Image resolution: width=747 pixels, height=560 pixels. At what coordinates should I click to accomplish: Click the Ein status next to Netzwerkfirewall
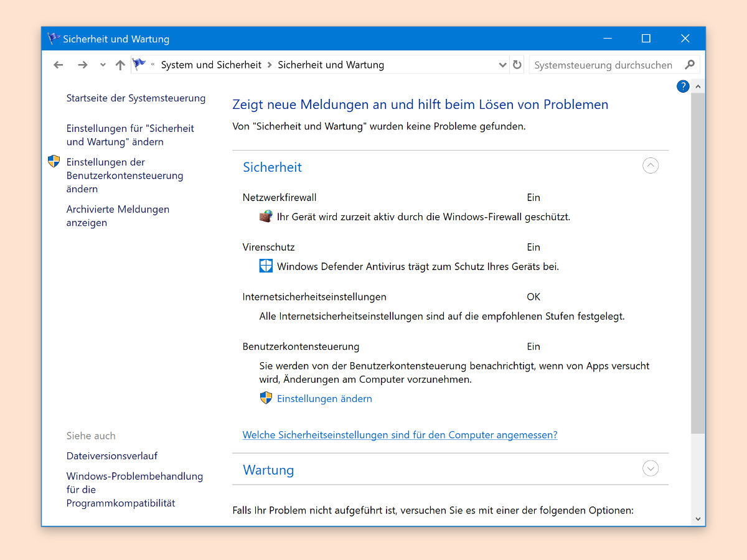coord(533,197)
